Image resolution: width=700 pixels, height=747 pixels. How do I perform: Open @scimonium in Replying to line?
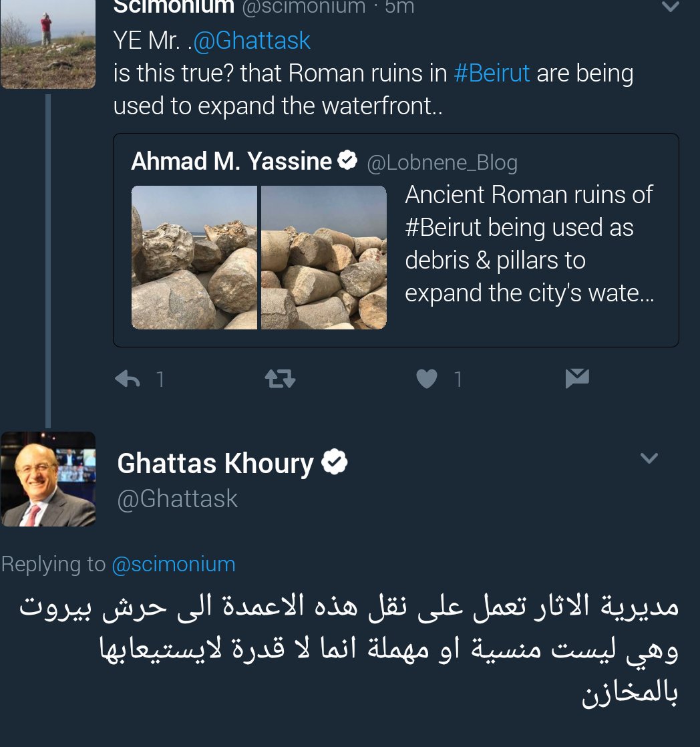pyautogui.click(x=173, y=564)
